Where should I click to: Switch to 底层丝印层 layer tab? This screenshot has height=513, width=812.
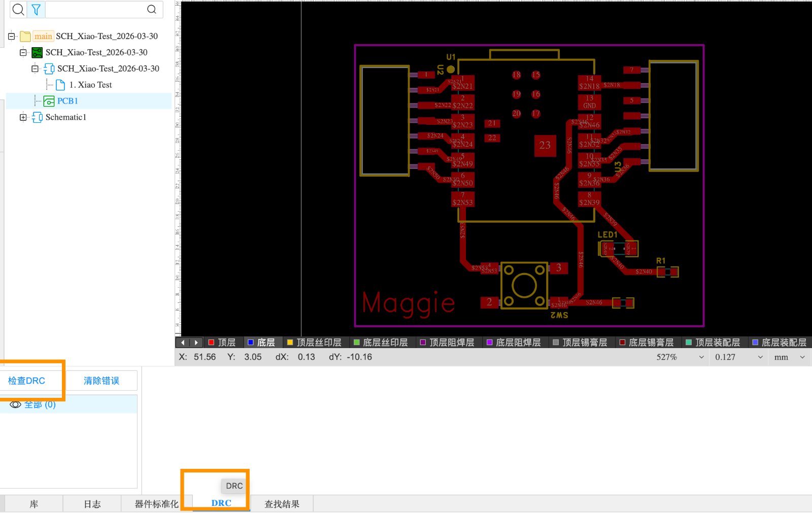pyautogui.click(x=381, y=343)
